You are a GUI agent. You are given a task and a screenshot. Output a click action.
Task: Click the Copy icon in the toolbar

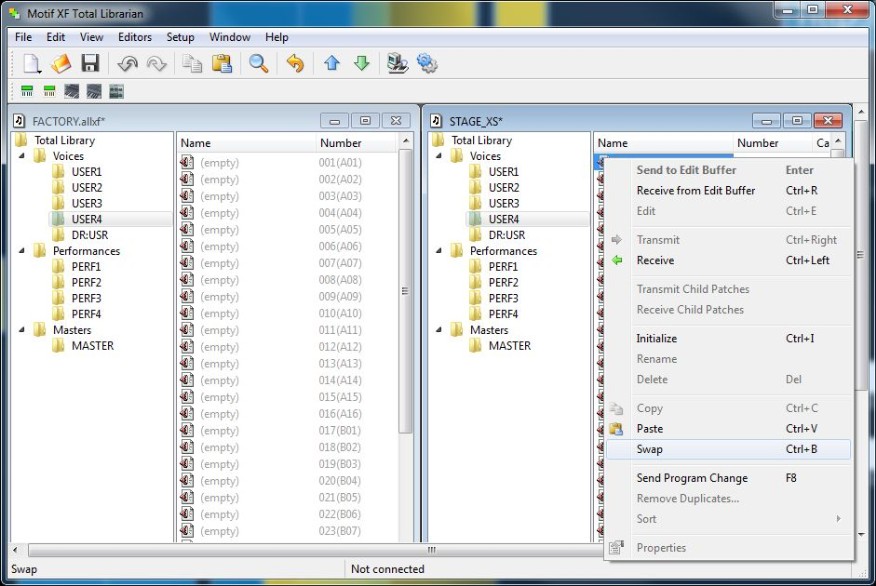(192, 64)
